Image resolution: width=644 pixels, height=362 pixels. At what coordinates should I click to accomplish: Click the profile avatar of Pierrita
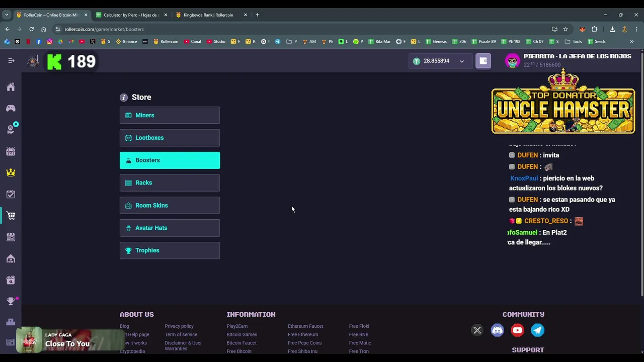coord(512,61)
